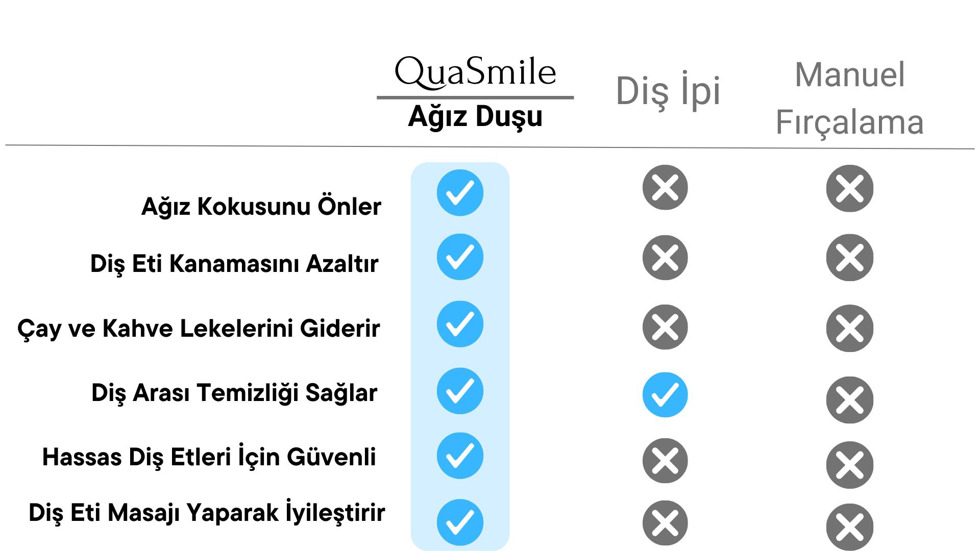Click the Diş Eti Masajı Yaparak İyileştirir label
Viewport: 980px width, 551px height.
point(207,512)
